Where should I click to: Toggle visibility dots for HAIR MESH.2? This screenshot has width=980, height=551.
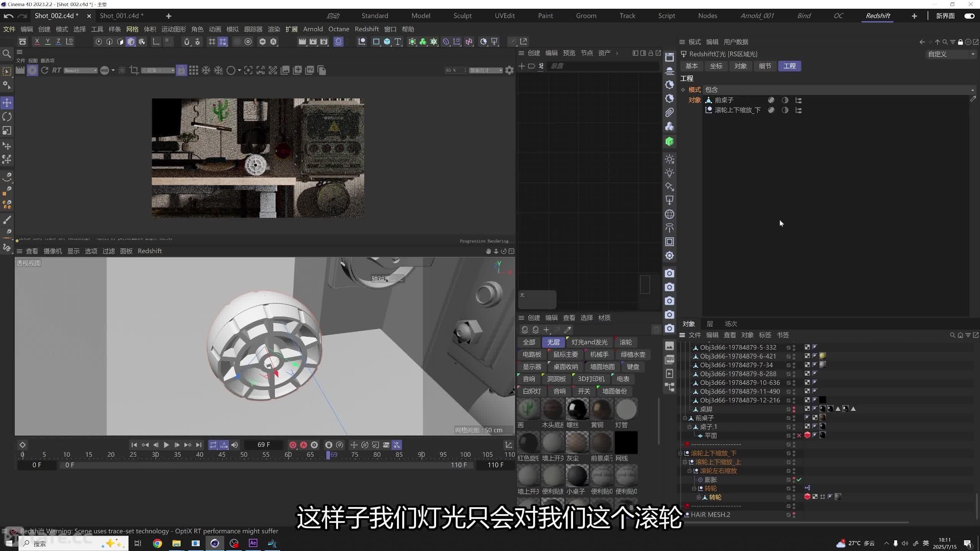(x=794, y=515)
